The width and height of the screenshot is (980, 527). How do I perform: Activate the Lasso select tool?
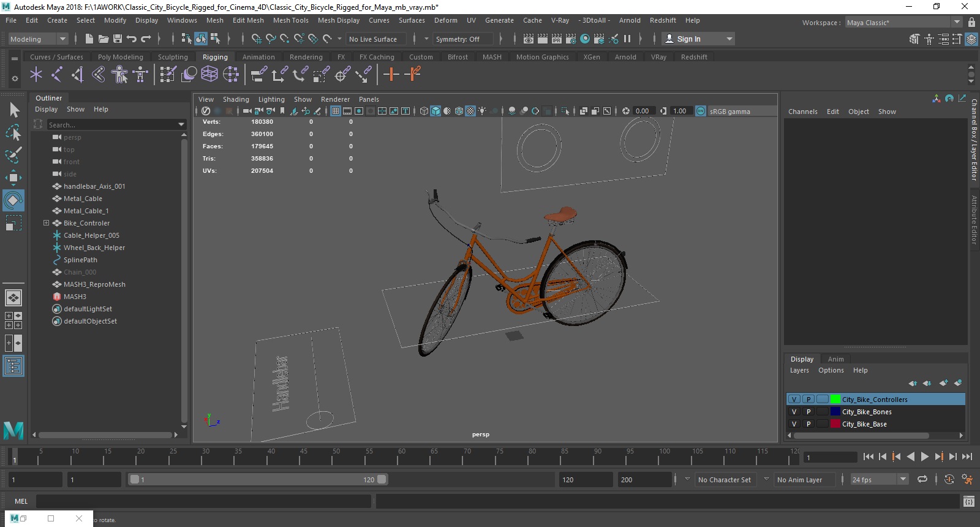point(13,132)
